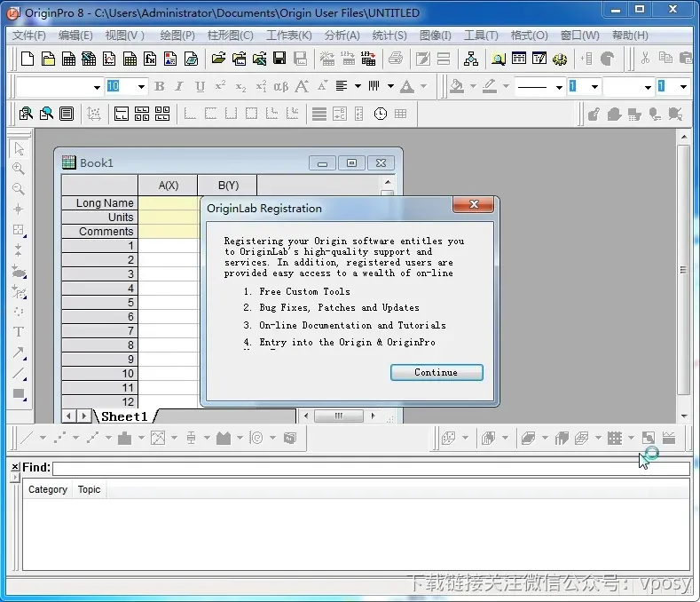
Task: Select the Pointer tool
Action: click(19, 148)
